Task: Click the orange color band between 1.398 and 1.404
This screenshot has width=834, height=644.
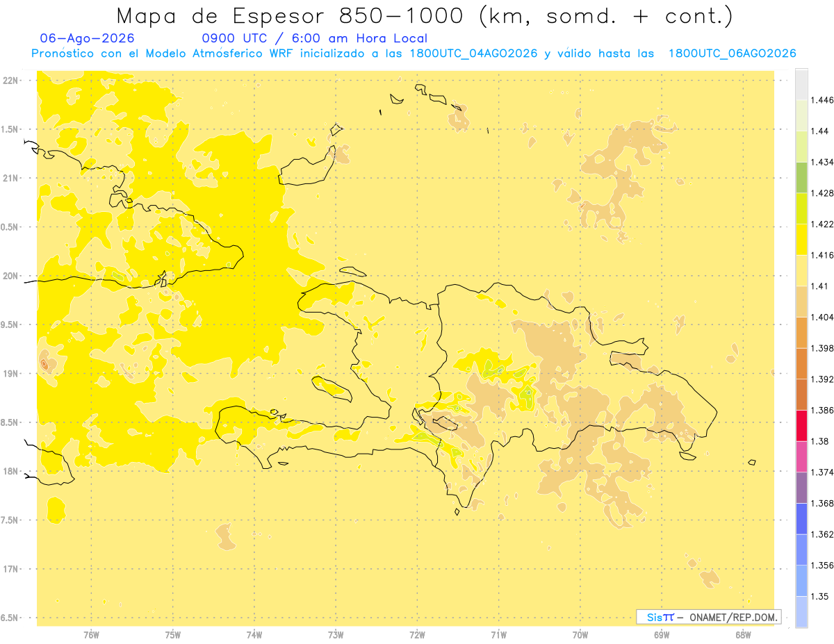Action: pyautogui.click(x=801, y=333)
